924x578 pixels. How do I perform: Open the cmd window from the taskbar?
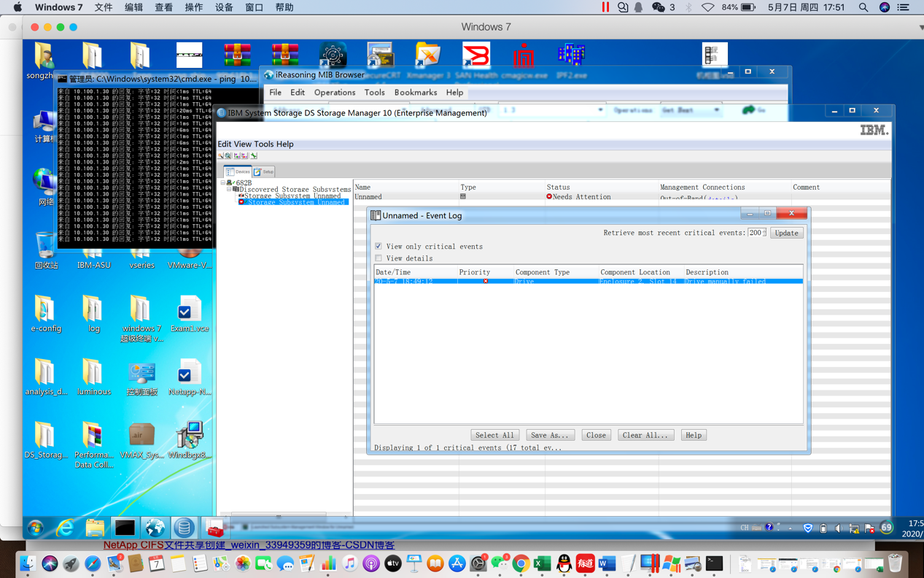click(125, 528)
